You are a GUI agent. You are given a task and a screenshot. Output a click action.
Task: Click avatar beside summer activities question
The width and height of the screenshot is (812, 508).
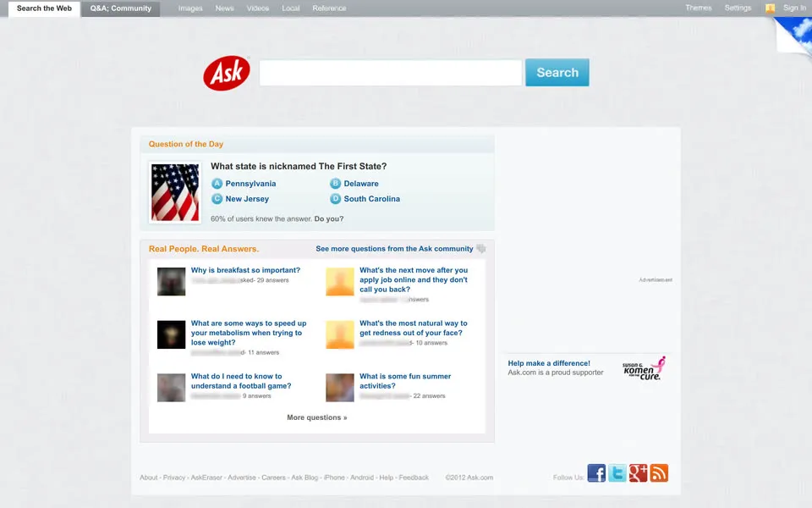point(340,388)
